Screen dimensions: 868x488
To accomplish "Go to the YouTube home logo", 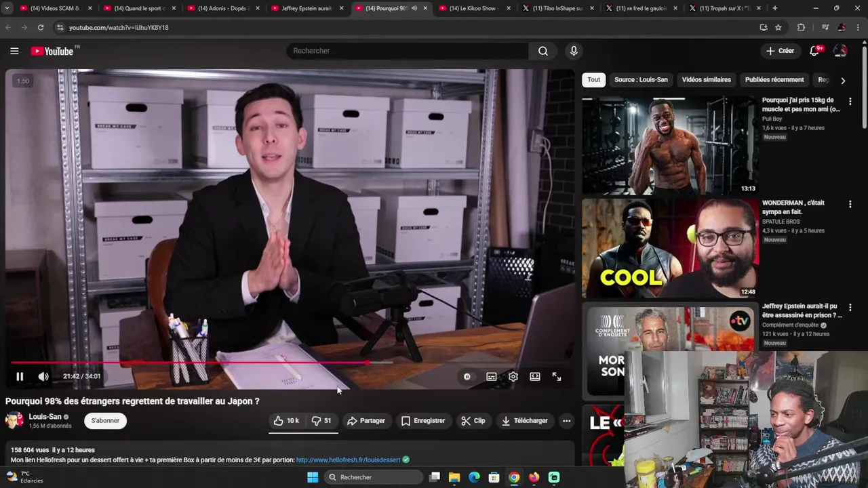I will 52,51.
